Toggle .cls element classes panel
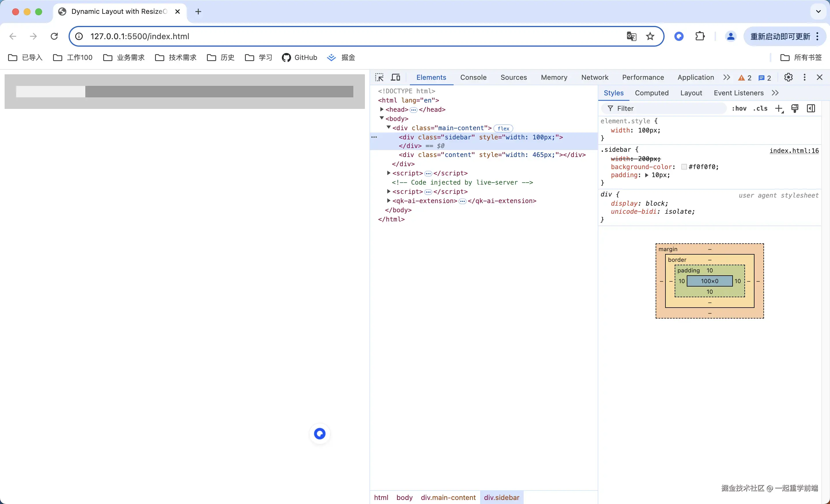This screenshot has height=504, width=830. 760,108
